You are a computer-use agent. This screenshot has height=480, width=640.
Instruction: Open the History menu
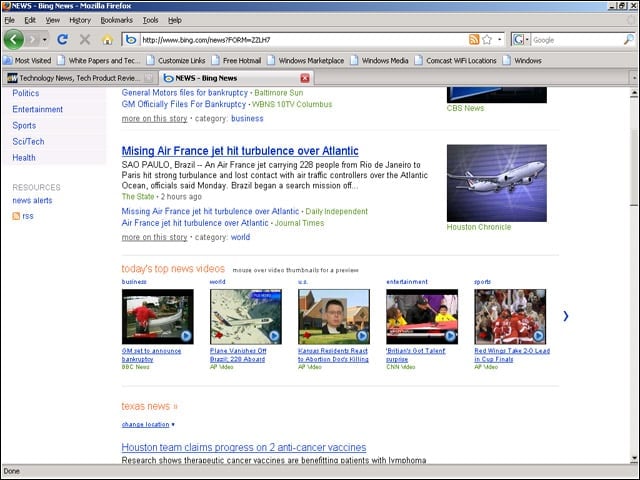(x=80, y=20)
